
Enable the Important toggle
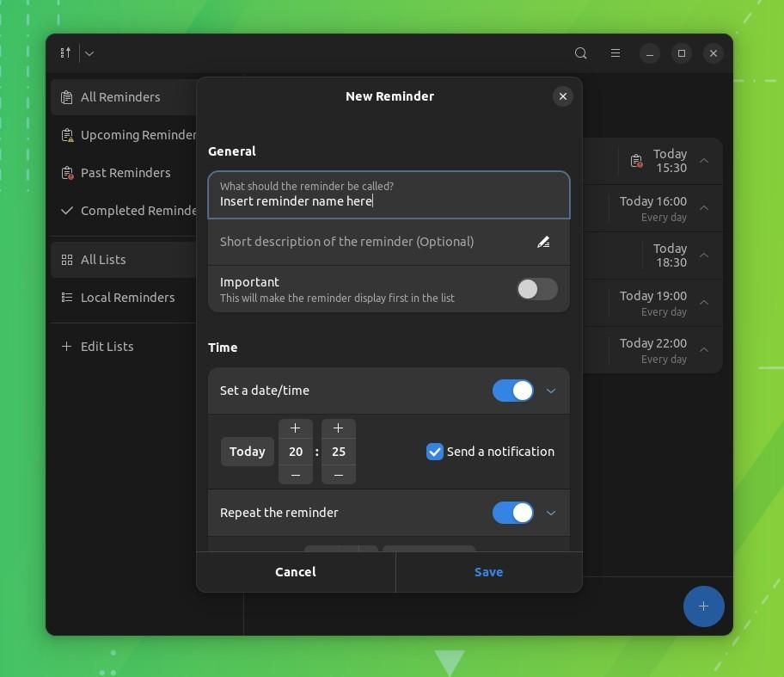coord(536,289)
